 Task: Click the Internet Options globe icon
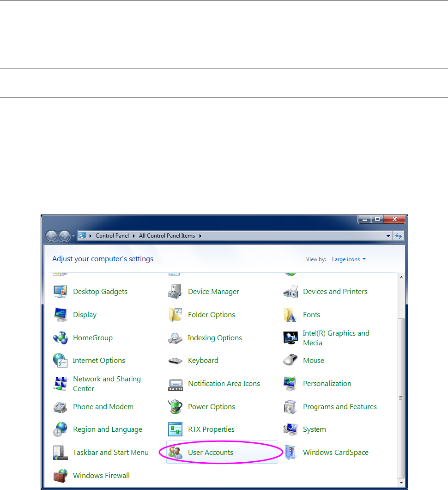pyautogui.click(x=60, y=361)
